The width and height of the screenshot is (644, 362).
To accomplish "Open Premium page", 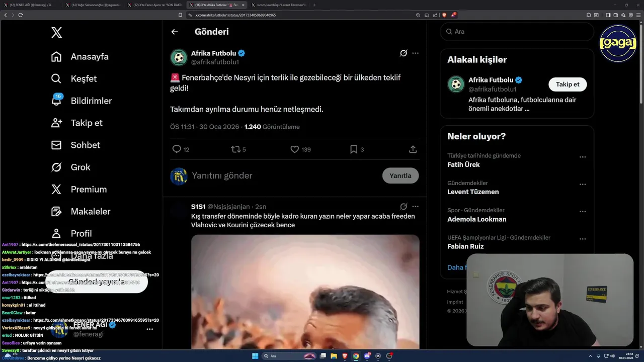I will [79, 190].
